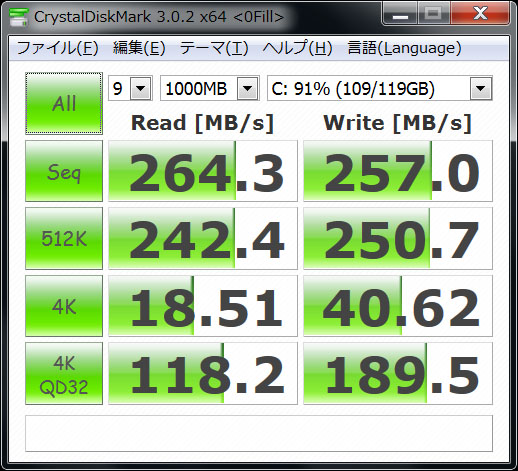This screenshot has height=471, width=518.
Task: Start the 4K QD32 test
Action: [64, 373]
